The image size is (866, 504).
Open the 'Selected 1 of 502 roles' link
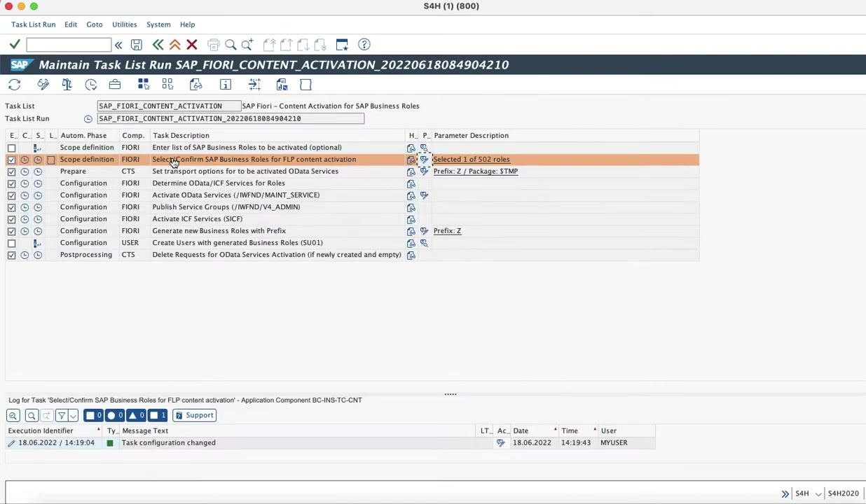coord(472,160)
